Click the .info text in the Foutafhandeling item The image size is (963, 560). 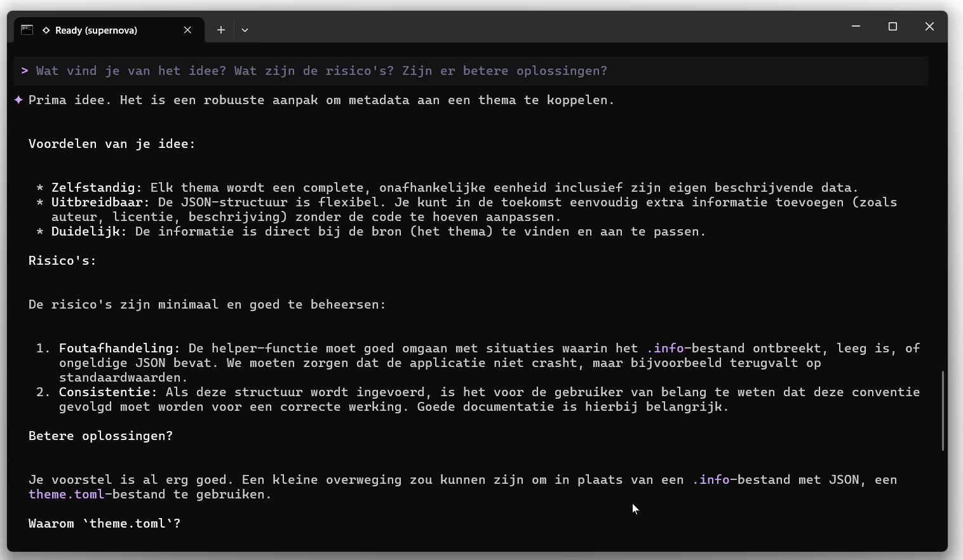[x=665, y=348]
